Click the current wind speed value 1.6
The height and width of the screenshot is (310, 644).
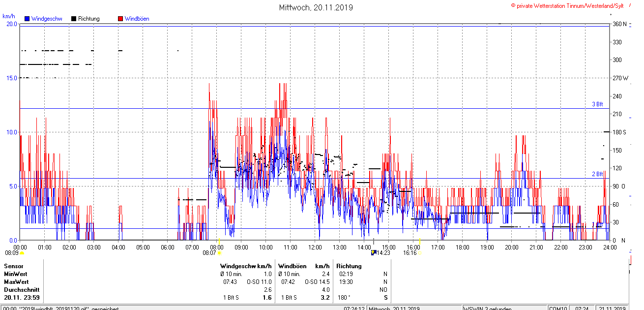[x=267, y=298]
